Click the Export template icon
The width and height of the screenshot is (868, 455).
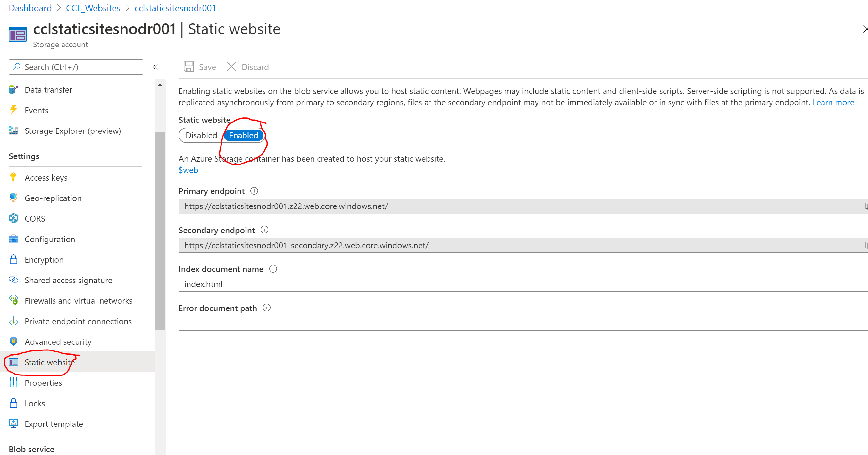click(13, 423)
